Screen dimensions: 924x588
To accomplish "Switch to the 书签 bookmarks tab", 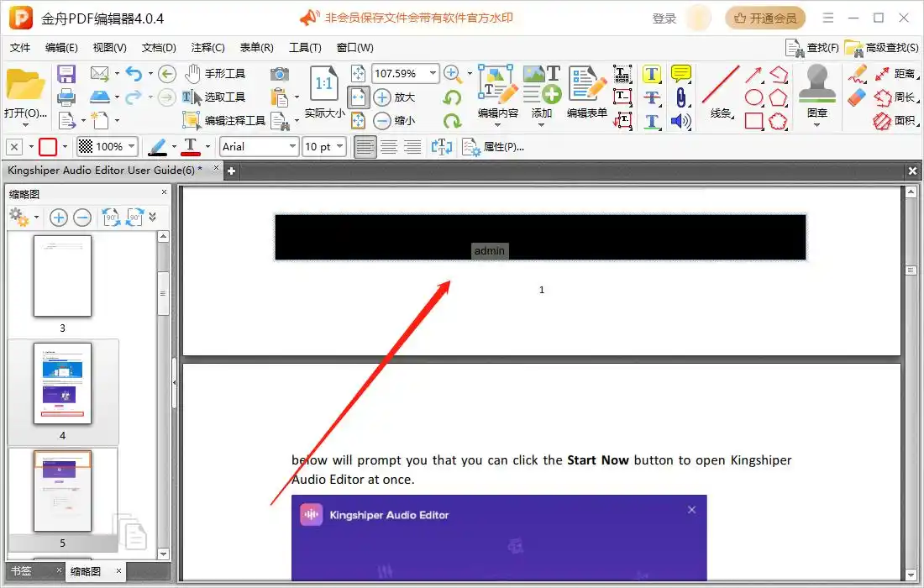I will [22, 571].
